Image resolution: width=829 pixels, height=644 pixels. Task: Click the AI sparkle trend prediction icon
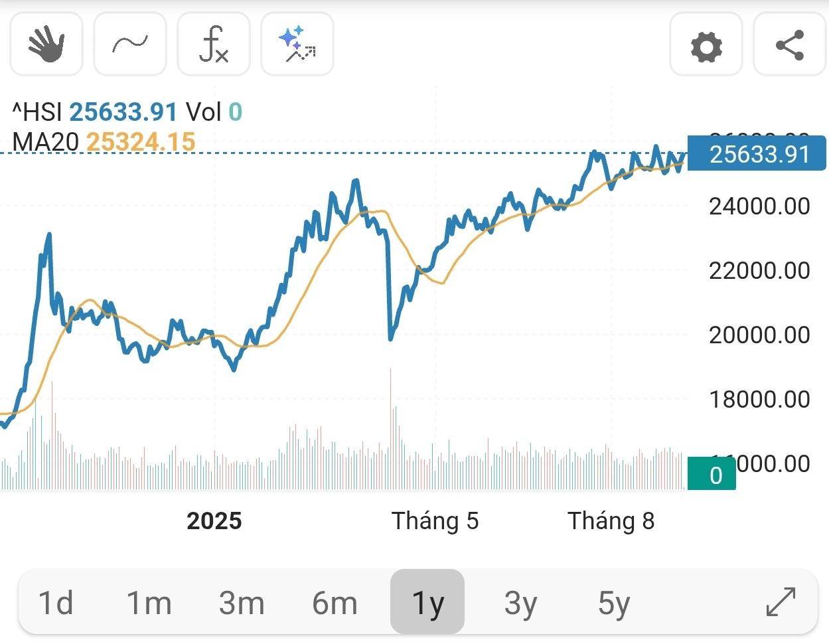(297, 44)
